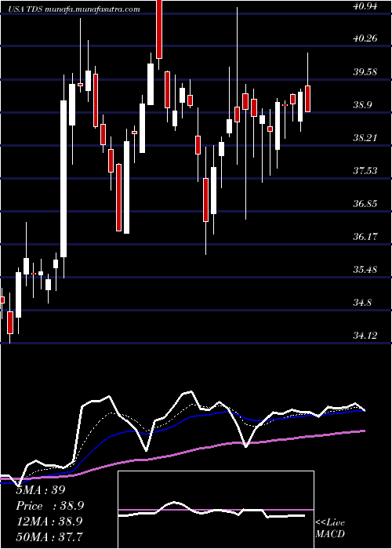This screenshot has height=549, width=392.
Task: Click the 36.85 price axis label
Action: (x=366, y=204)
